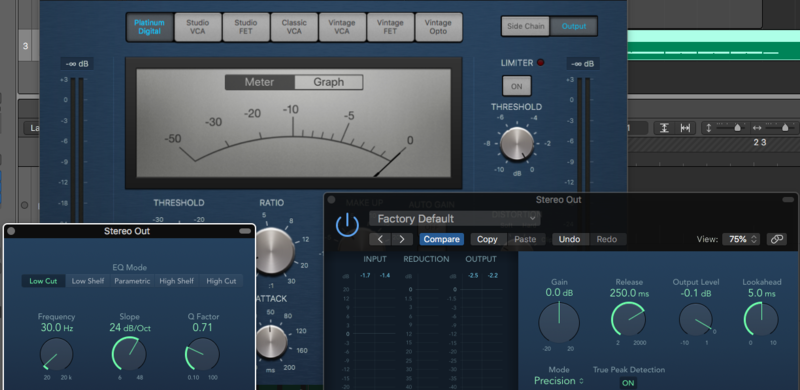This screenshot has width=800, height=390.
Task: Open the Factory Default preset menu
Action: pos(455,218)
